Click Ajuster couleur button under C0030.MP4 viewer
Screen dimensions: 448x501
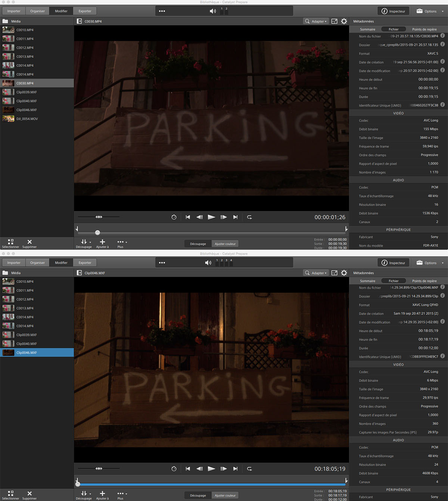(x=225, y=244)
